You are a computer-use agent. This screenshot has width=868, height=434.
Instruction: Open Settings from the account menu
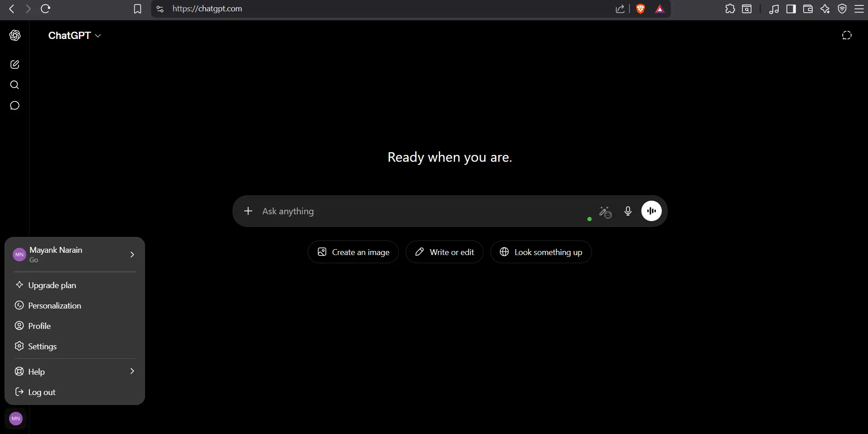coord(75,346)
